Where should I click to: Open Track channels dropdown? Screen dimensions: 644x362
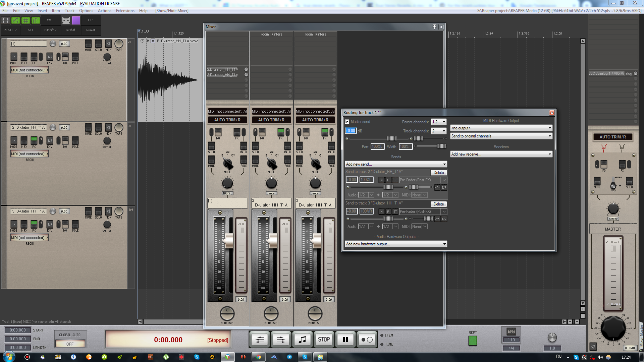[x=439, y=131]
